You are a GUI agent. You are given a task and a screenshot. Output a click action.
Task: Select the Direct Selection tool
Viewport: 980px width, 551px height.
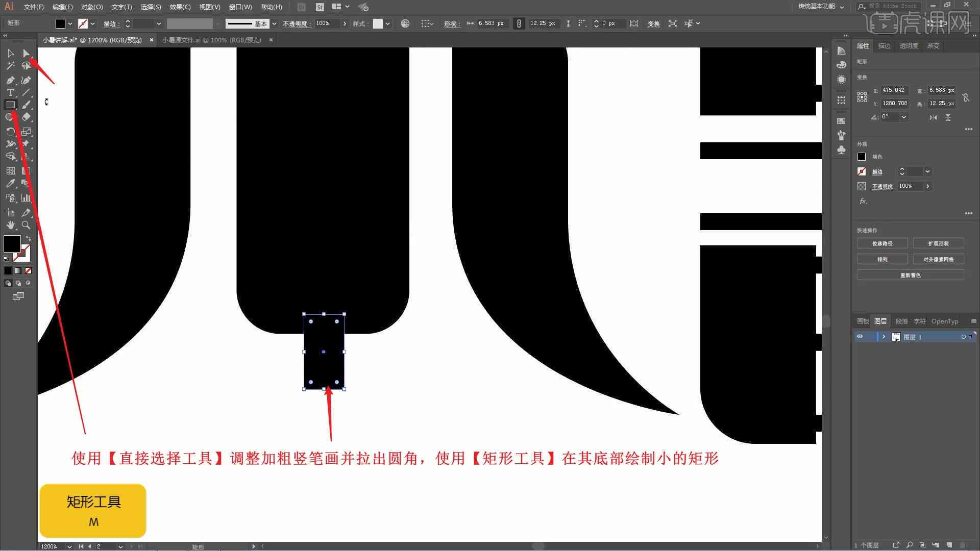click(x=26, y=53)
